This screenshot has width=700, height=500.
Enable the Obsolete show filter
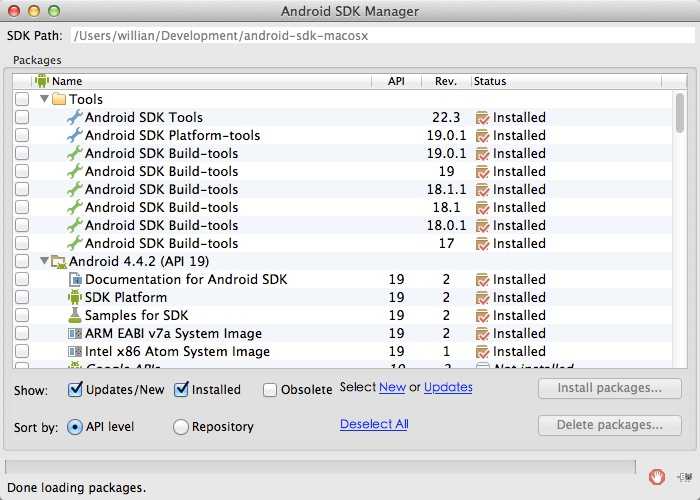(x=270, y=390)
